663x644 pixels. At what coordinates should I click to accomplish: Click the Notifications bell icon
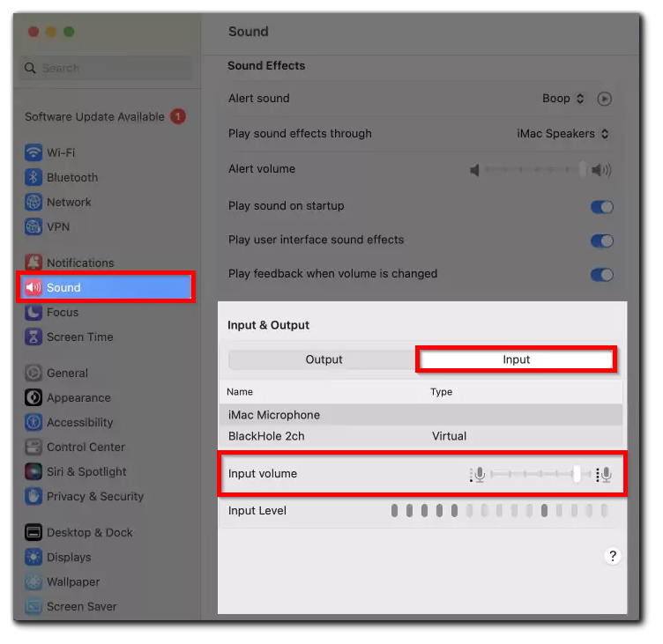pyautogui.click(x=34, y=263)
